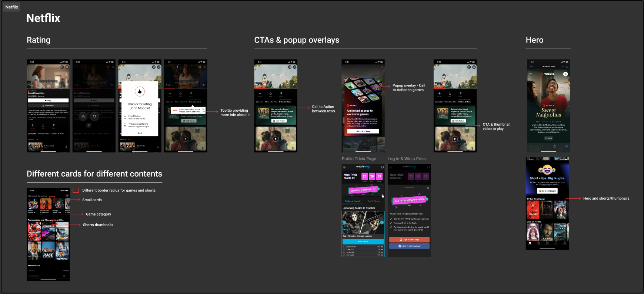Click search icon on Public Trivia Page

coord(382,167)
